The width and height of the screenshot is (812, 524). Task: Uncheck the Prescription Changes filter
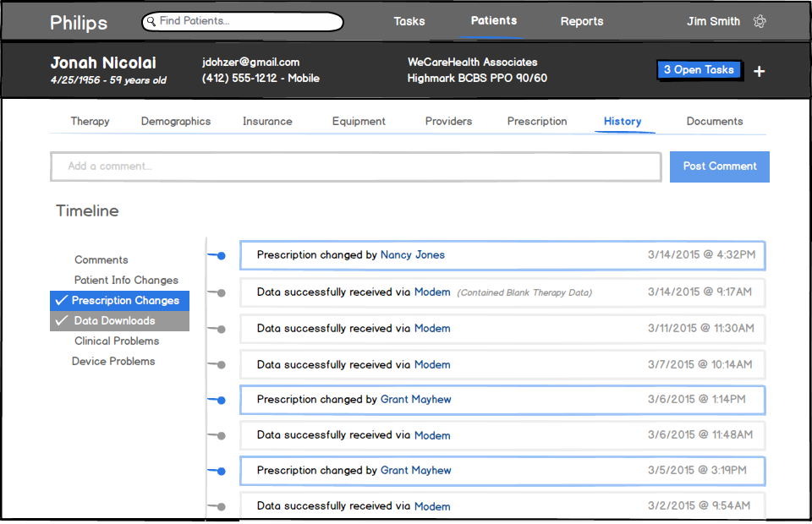(119, 301)
